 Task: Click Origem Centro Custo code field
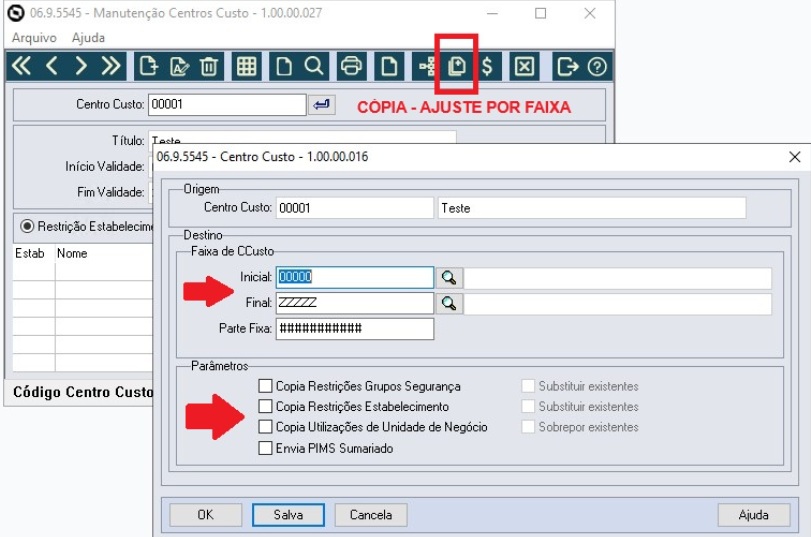coord(355,208)
